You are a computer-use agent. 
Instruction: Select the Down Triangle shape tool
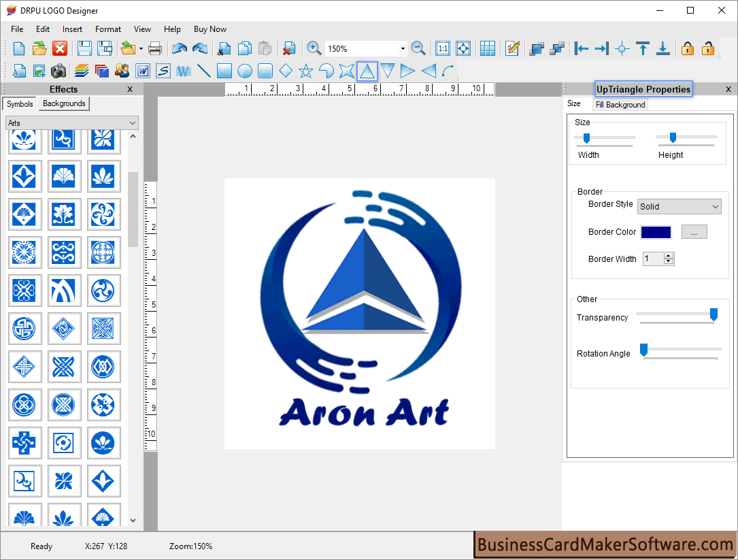click(387, 71)
